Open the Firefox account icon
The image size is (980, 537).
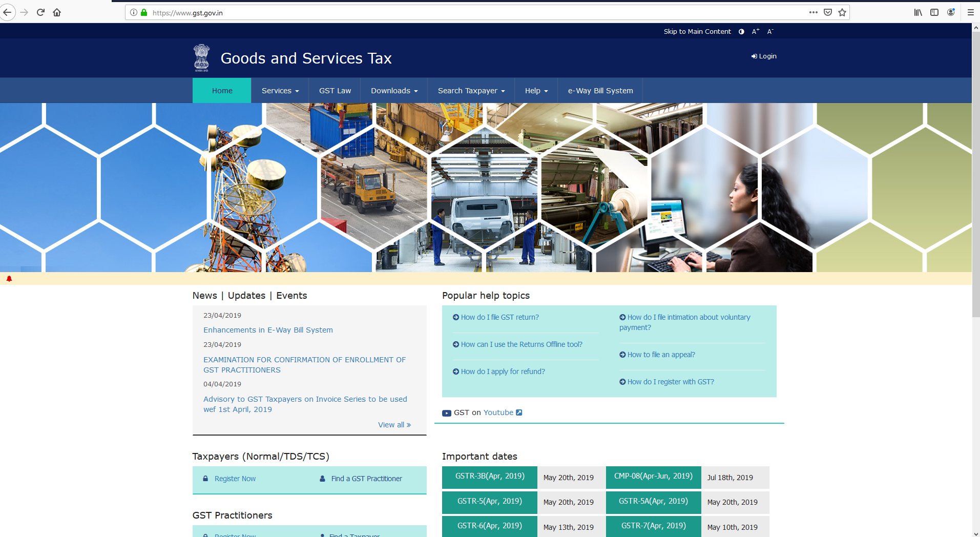point(951,12)
